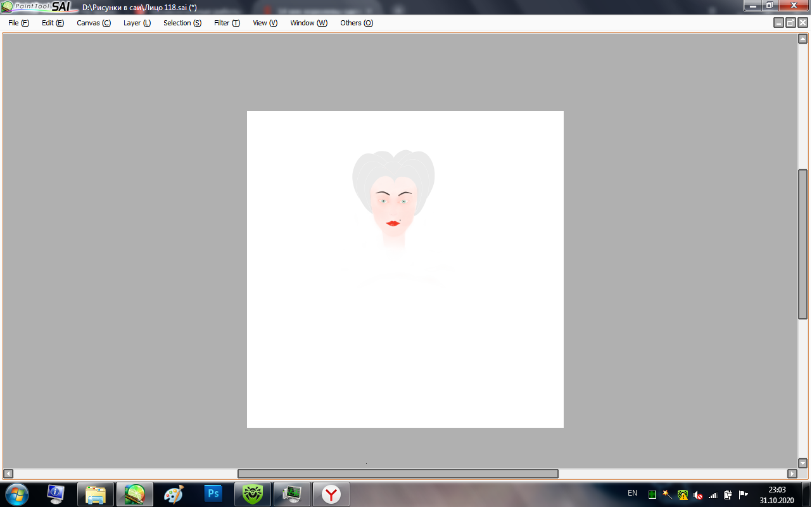This screenshot has height=507, width=812.
Task: Click the EN language indicator
Action: [632, 493]
